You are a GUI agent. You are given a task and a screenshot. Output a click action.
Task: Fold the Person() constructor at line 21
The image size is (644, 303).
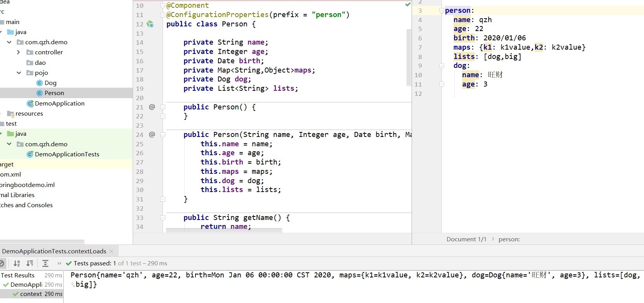click(163, 107)
